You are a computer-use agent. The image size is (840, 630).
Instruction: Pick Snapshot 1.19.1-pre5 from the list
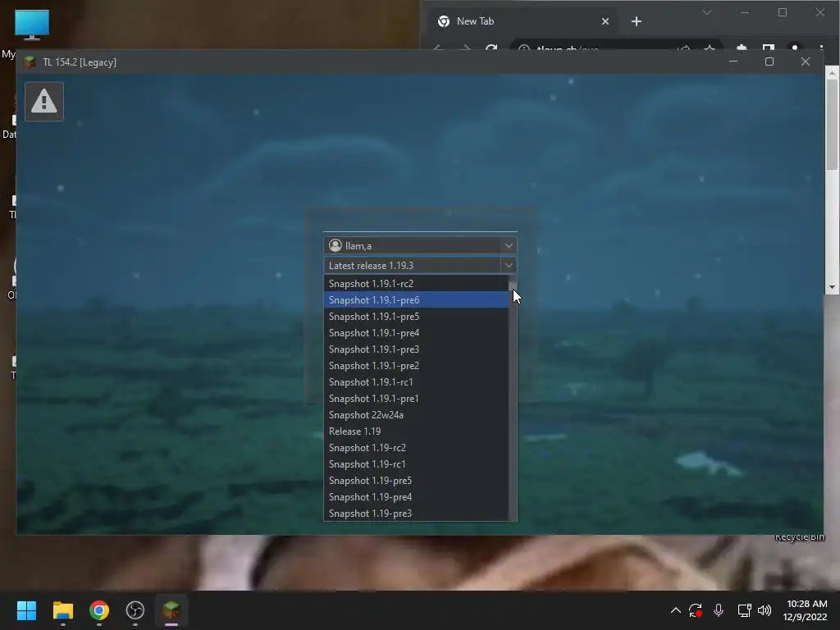pos(416,317)
